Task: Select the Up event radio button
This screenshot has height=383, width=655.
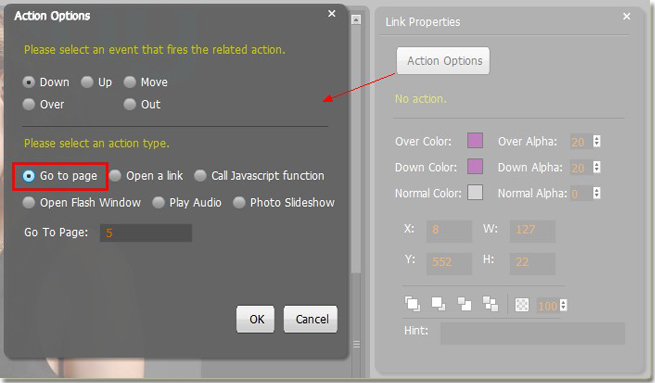Action: 87,82
